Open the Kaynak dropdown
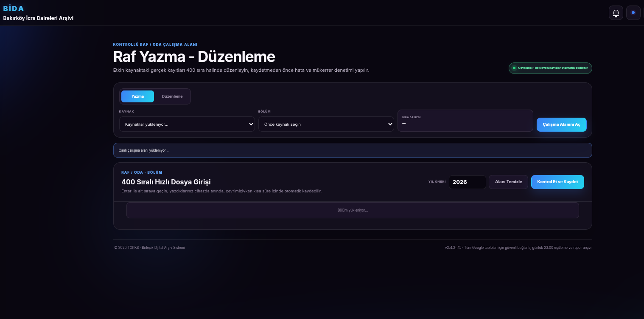The height and width of the screenshot is (319, 644). pos(187,124)
